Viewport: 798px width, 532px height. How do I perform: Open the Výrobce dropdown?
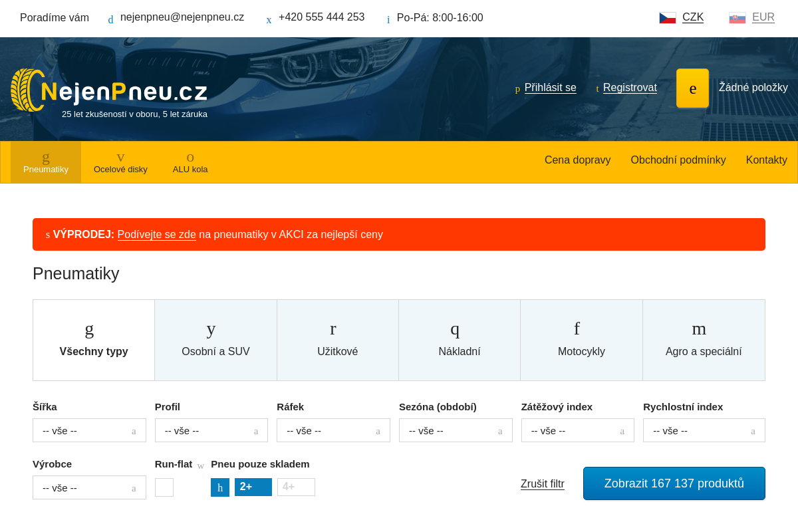89,487
